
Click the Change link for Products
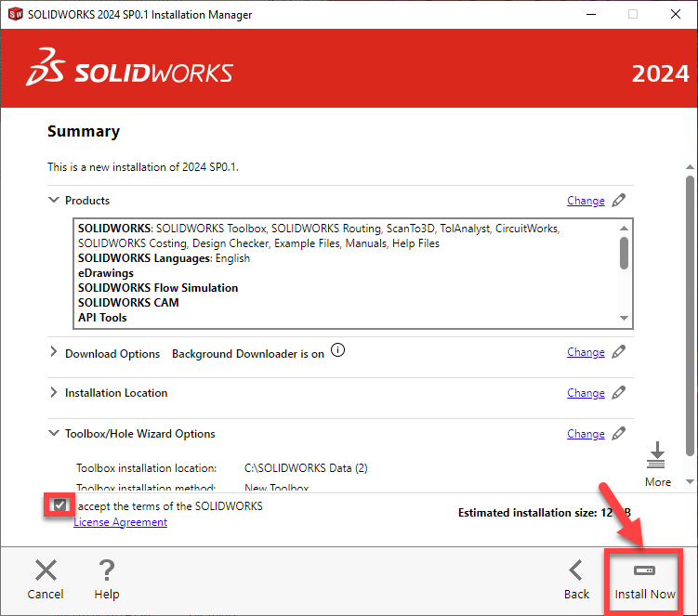pos(586,201)
